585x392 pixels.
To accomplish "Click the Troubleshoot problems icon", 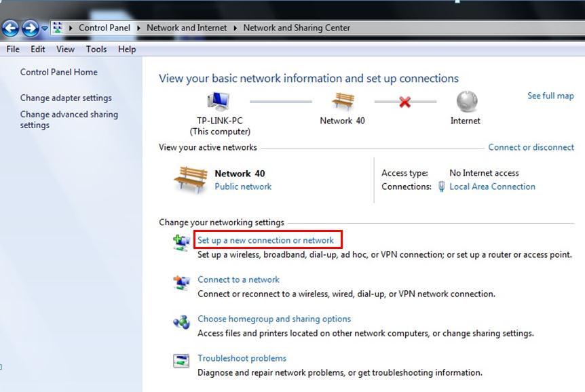I will point(181,361).
